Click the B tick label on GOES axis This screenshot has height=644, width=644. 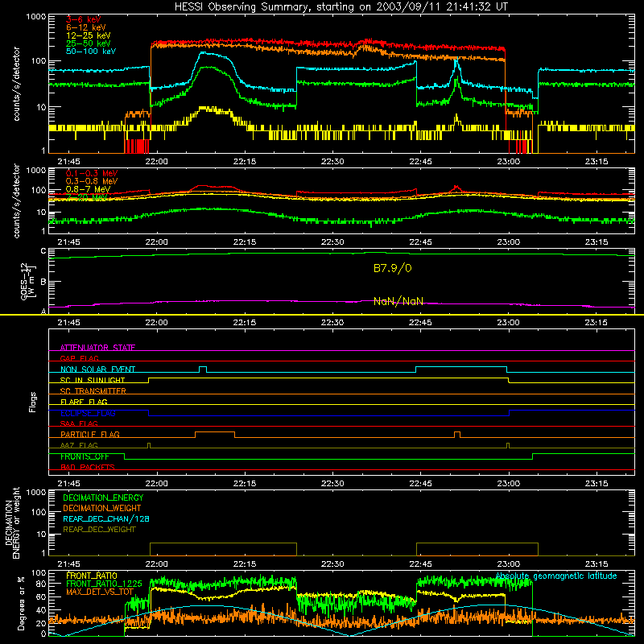pyautogui.click(x=43, y=282)
